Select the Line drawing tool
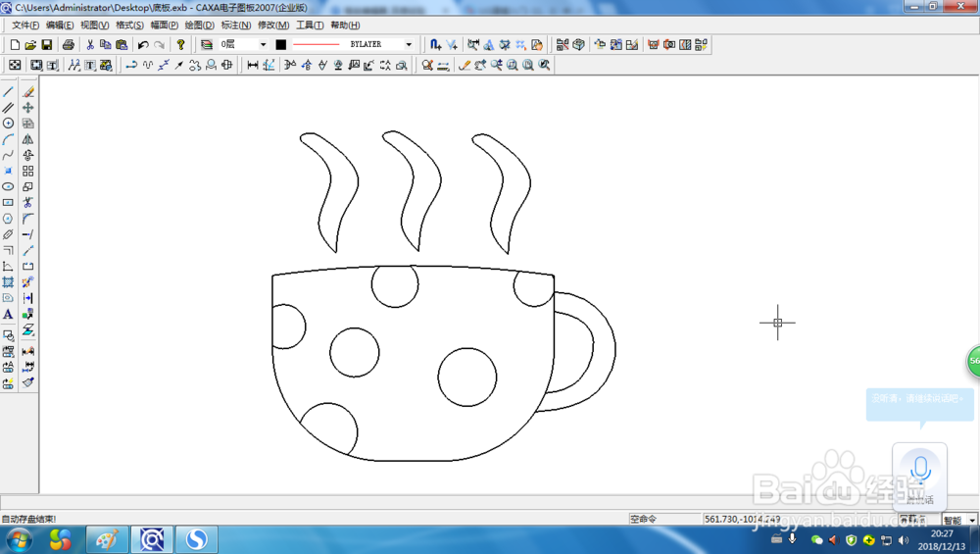Viewport: 980px width, 554px height. tap(8, 92)
